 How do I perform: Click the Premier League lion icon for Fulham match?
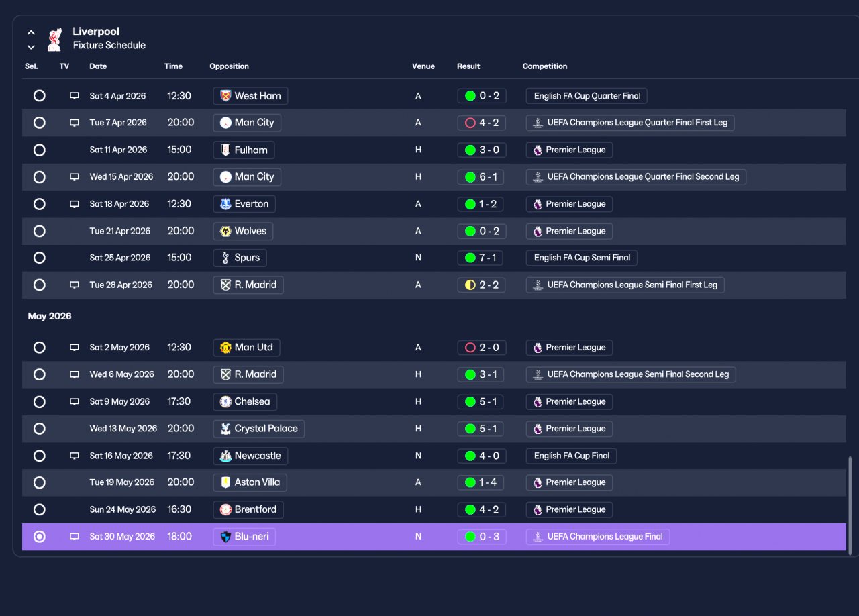point(538,150)
